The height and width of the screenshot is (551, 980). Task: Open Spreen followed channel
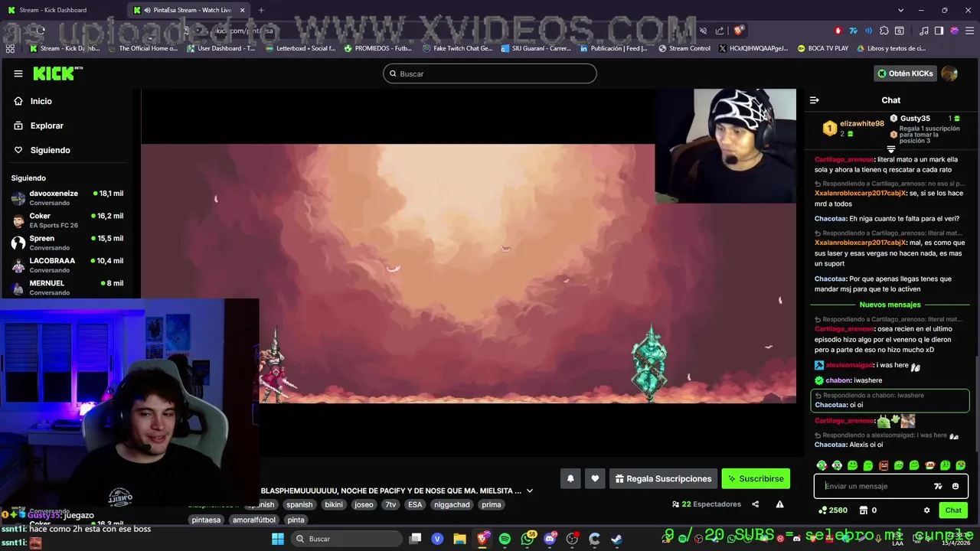(x=67, y=243)
